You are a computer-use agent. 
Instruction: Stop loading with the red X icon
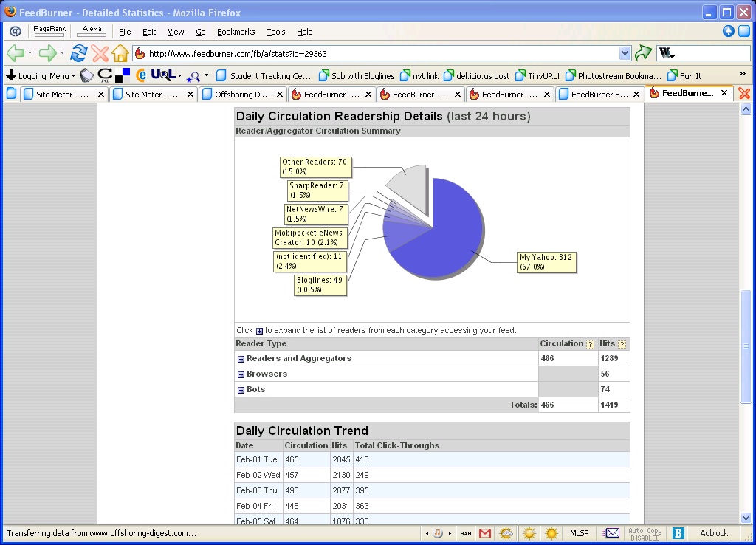(100, 53)
